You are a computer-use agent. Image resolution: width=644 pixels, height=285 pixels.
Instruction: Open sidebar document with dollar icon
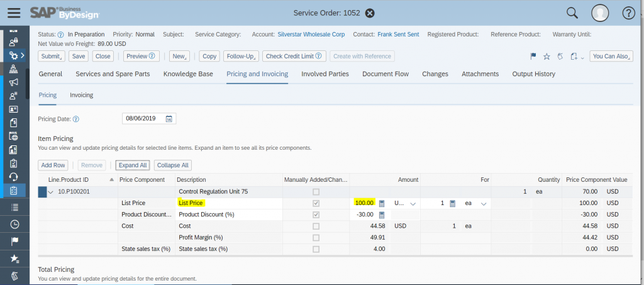(14, 123)
